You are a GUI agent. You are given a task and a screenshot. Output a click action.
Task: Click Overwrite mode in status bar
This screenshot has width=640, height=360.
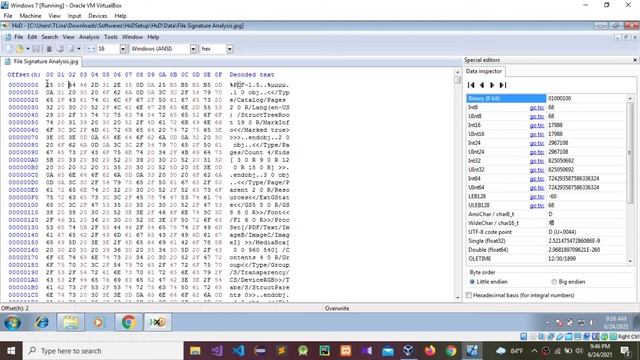click(x=337, y=309)
